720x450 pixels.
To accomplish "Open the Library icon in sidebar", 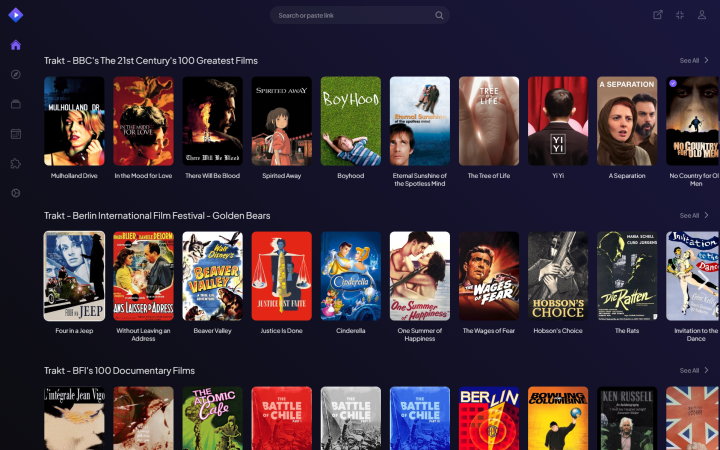I will coord(15,104).
